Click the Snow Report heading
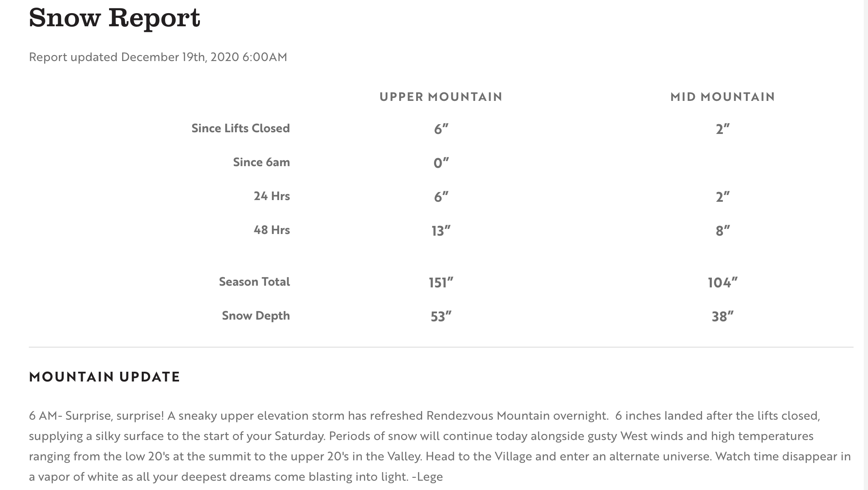The width and height of the screenshot is (868, 490). [115, 18]
